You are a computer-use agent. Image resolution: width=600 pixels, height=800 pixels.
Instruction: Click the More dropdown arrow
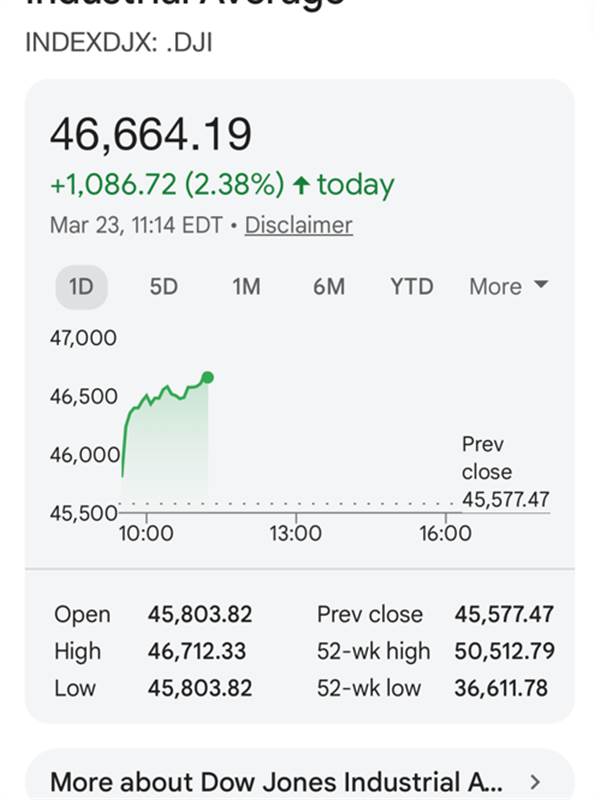[541, 286]
